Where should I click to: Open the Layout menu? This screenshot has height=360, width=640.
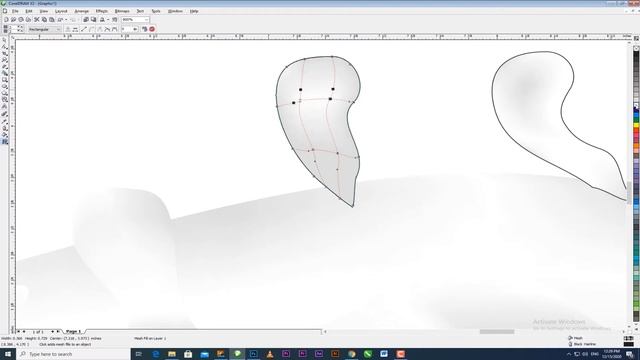click(61, 11)
